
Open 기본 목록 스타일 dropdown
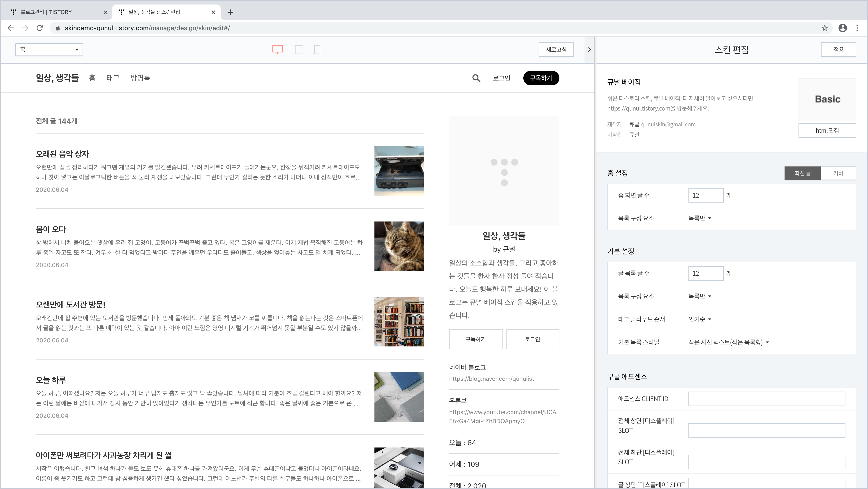(x=728, y=342)
